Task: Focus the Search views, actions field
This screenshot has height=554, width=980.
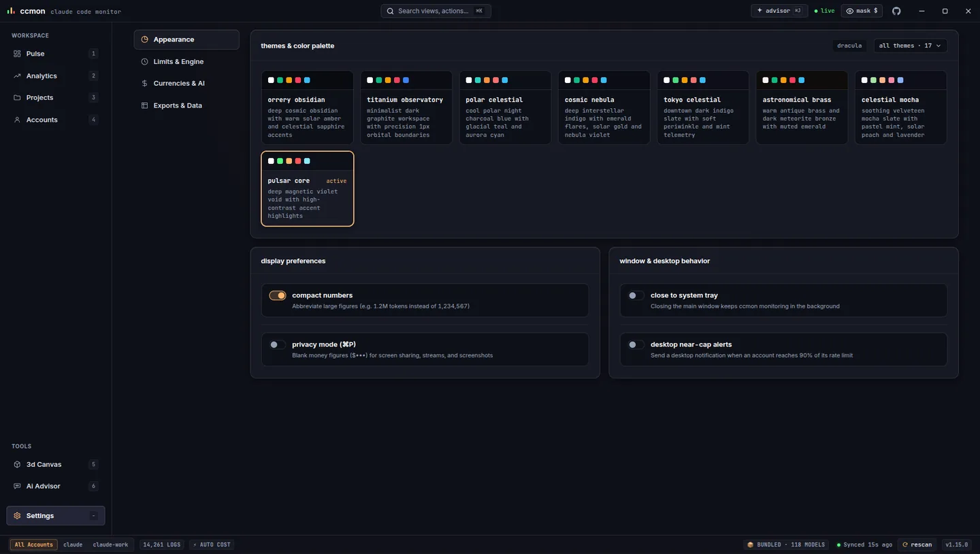Action: click(436, 11)
